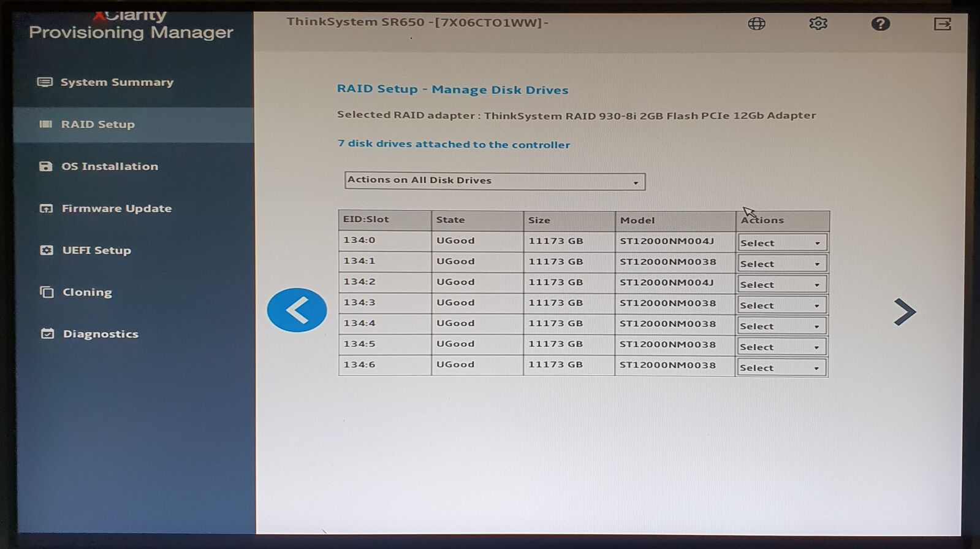Open System Summary menu label
Image resolution: width=980 pixels, height=549 pixels.
click(117, 82)
